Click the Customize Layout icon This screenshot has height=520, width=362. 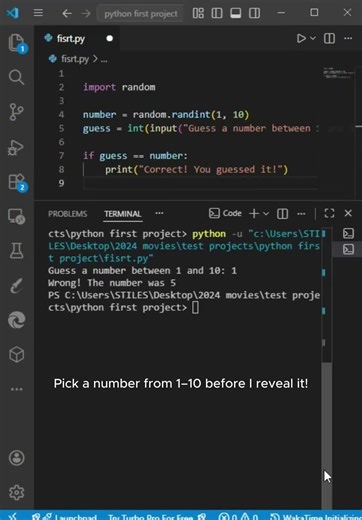(198, 13)
